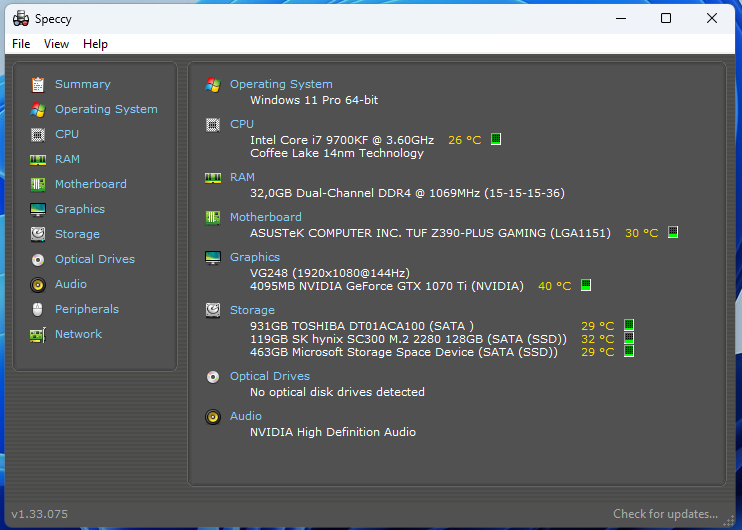Click the GPU temperature indicator next to 40 °C

586,286
